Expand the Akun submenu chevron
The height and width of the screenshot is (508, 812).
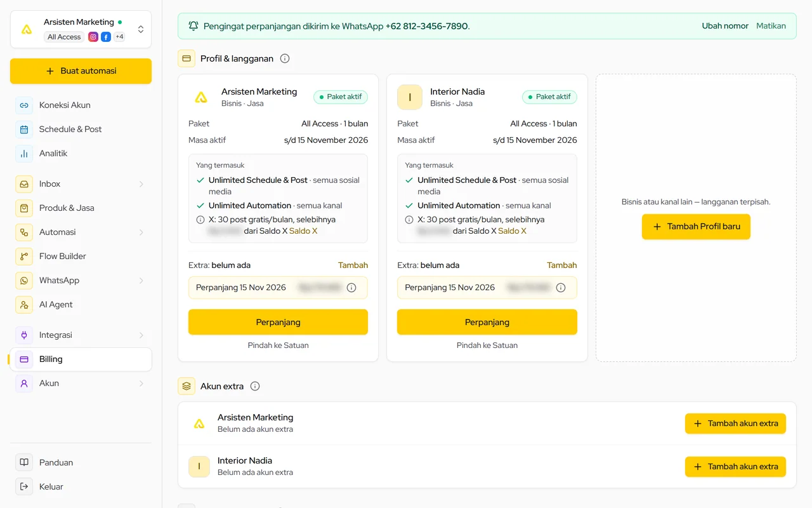pos(141,384)
